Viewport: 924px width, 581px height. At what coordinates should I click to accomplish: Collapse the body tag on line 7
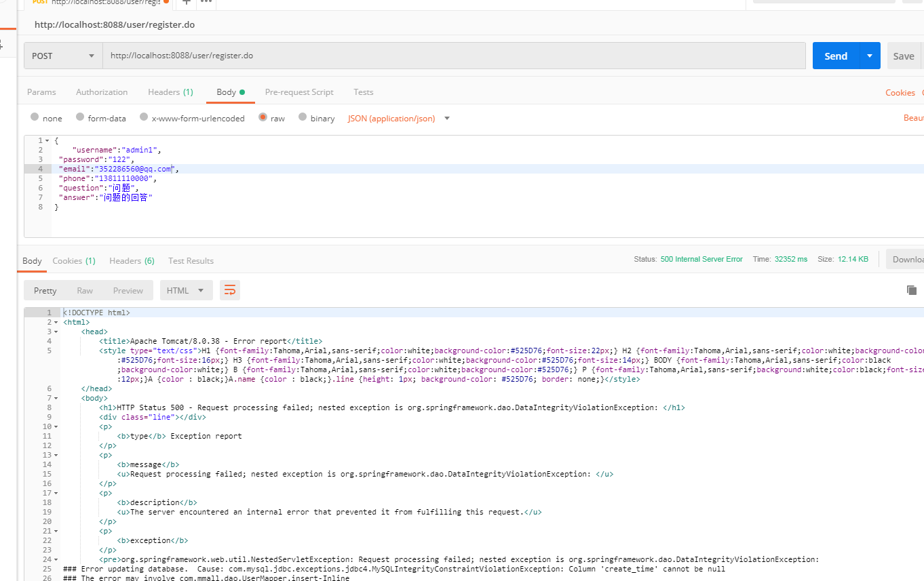[x=56, y=398]
